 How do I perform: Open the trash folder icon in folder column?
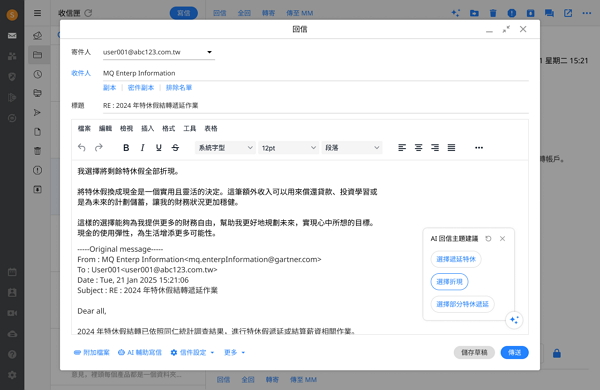pyautogui.click(x=37, y=151)
